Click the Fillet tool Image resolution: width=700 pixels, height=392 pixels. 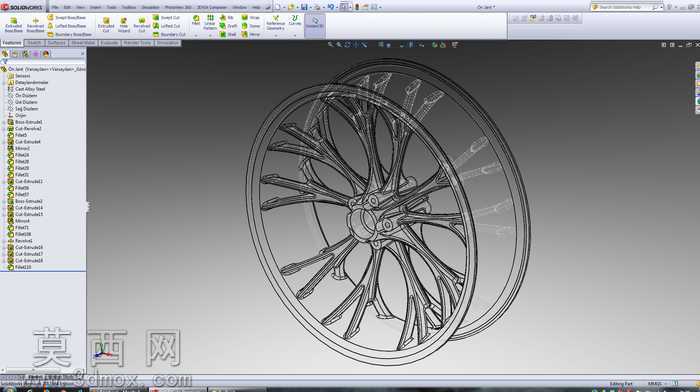point(196,21)
